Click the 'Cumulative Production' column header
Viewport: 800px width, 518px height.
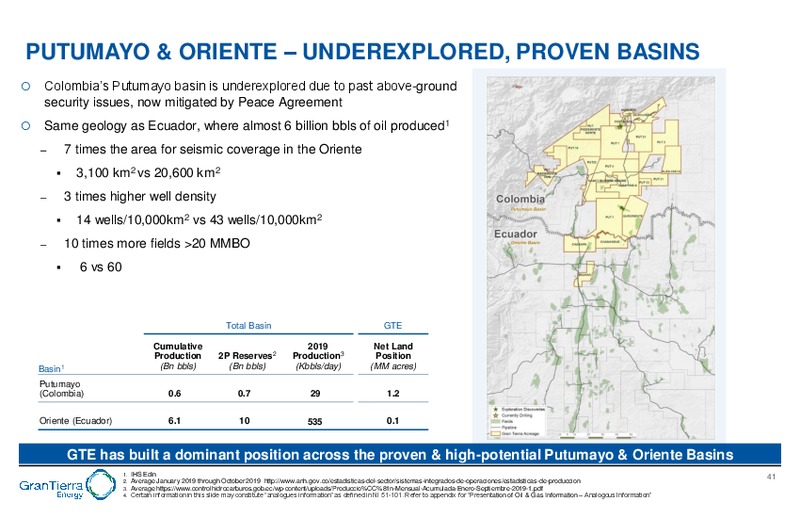pos(178,356)
